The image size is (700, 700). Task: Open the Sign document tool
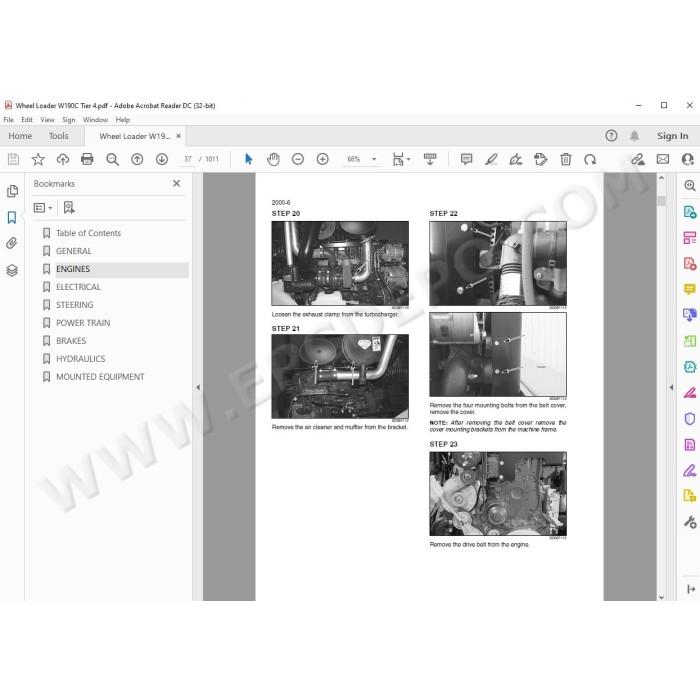click(516, 159)
